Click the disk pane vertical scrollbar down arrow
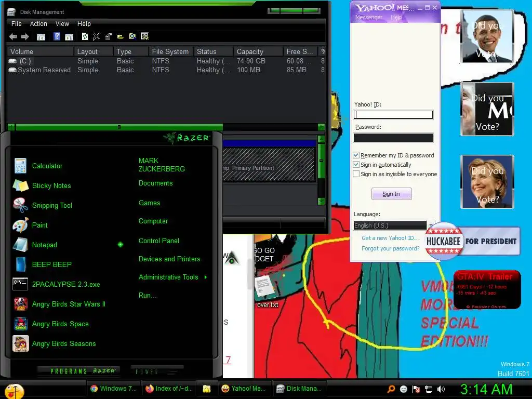Viewport: 532px width, 399px height. [321, 201]
